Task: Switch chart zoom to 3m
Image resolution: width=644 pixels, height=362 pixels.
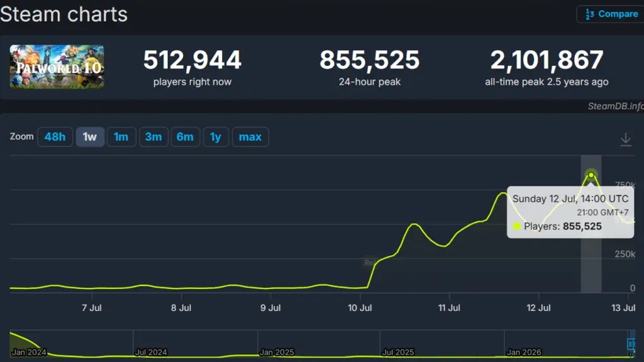Action: (x=153, y=136)
